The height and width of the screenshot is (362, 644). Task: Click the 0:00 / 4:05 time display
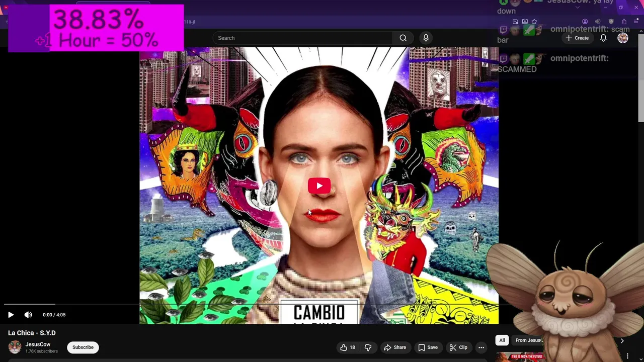click(54, 315)
